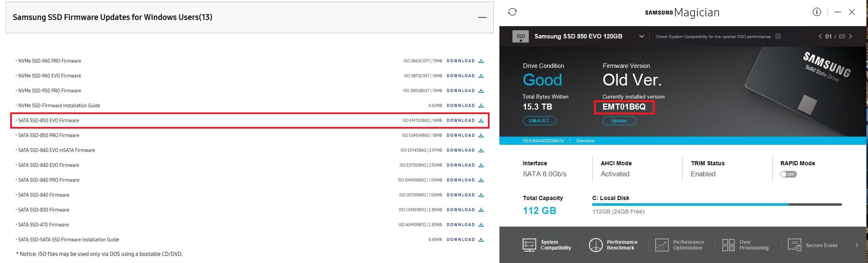868x263 pixels.
Task: Click the SSD drive icon in Magician header
Action: click(520, 37)
